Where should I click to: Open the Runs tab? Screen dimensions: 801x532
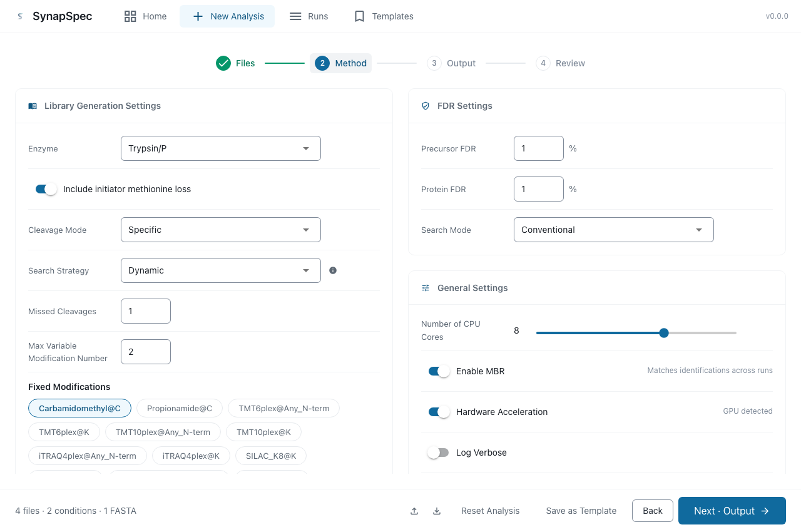click(309, 16)
